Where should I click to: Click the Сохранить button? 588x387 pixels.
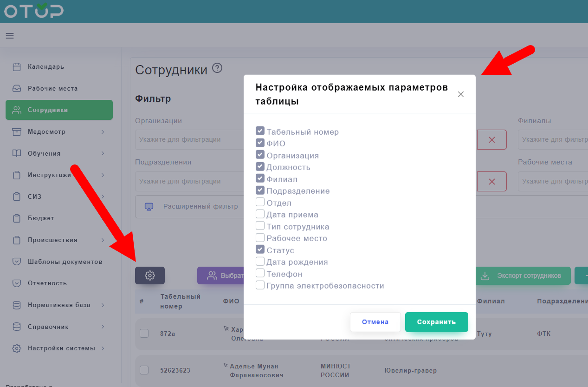(436, 322)
